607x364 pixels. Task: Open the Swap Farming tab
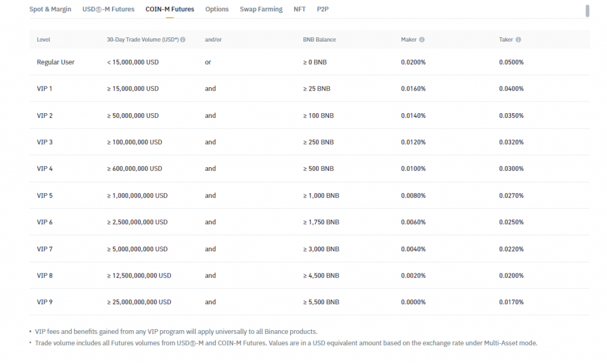261,9
